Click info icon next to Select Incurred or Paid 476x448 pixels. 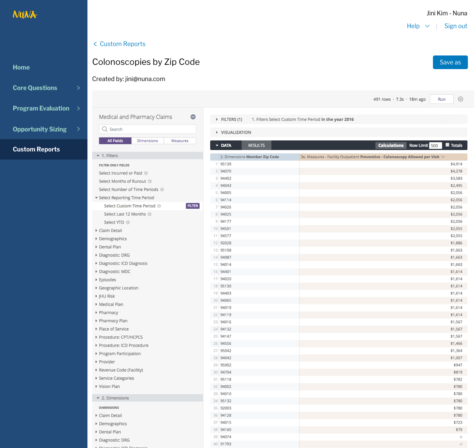(x=146, y=173)
